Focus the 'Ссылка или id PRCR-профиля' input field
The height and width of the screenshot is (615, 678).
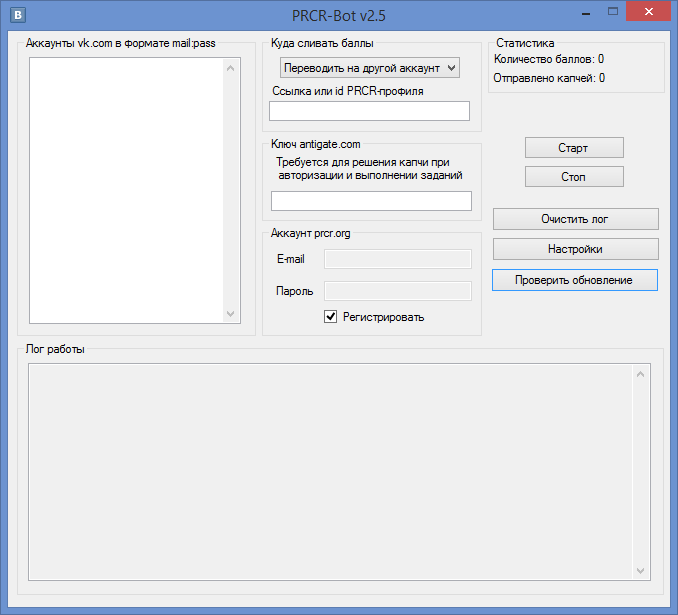click(x=369, y=111)
